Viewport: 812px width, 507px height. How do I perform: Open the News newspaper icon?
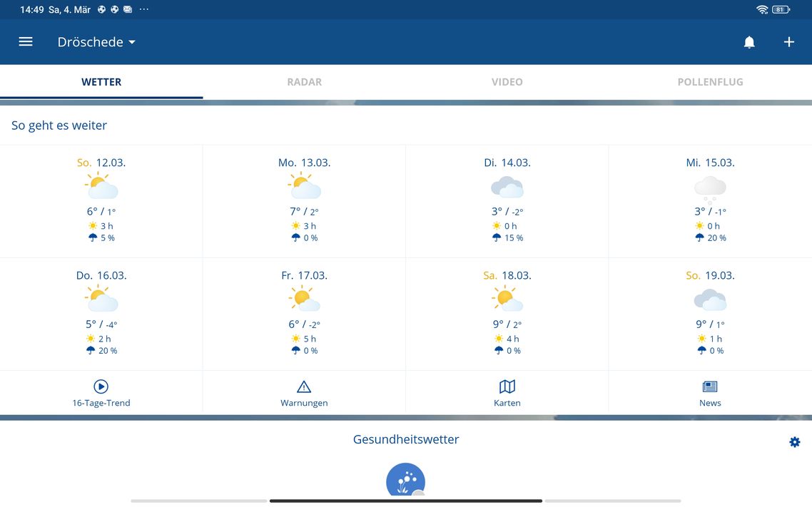tap(710, 386)
